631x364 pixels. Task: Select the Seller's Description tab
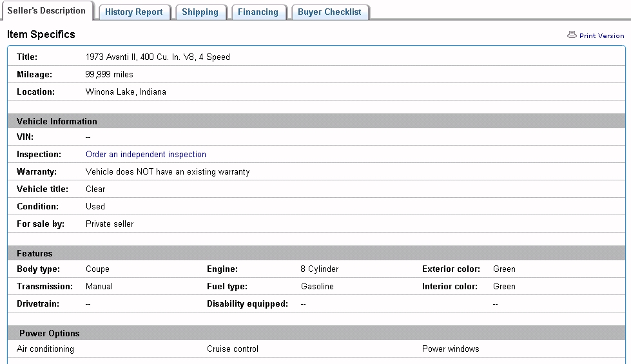pyautogui.click(x=46, y=11)
